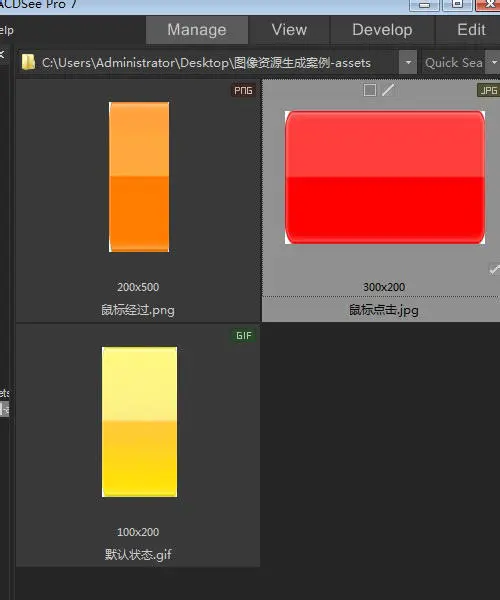Screen dimensions: 500x600
Task: Open the Edit mode tab
Action: (471, 30)
